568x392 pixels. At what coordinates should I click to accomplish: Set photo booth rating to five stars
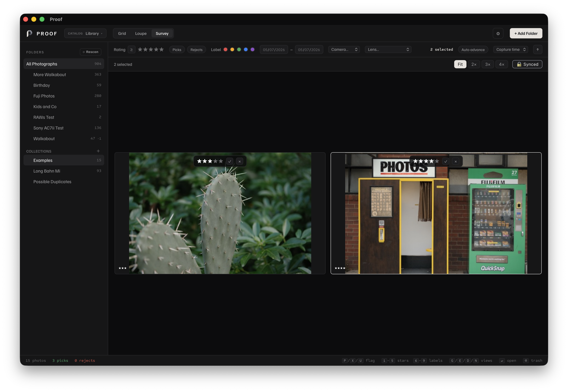(x=437, y=161)
